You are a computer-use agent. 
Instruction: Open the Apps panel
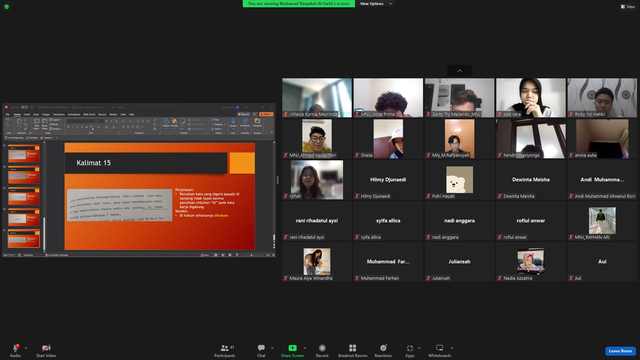[x=409, y=350]
